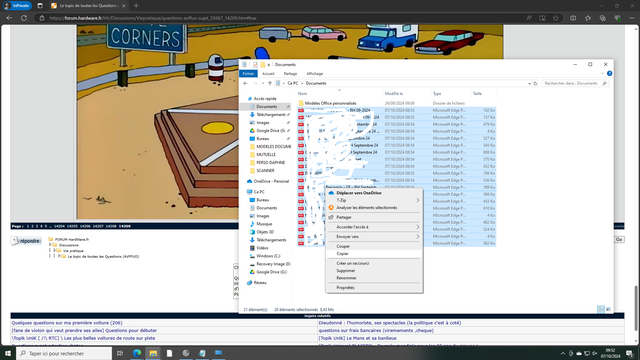This screenshot has height=360, width=640.
Task: Sort files by Nom column header
Action: click(302, 94)
